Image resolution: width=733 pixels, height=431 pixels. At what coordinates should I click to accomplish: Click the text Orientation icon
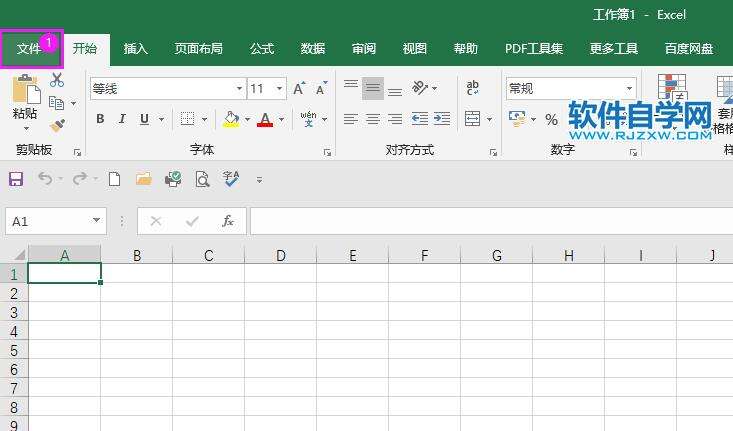pos(420,88)
